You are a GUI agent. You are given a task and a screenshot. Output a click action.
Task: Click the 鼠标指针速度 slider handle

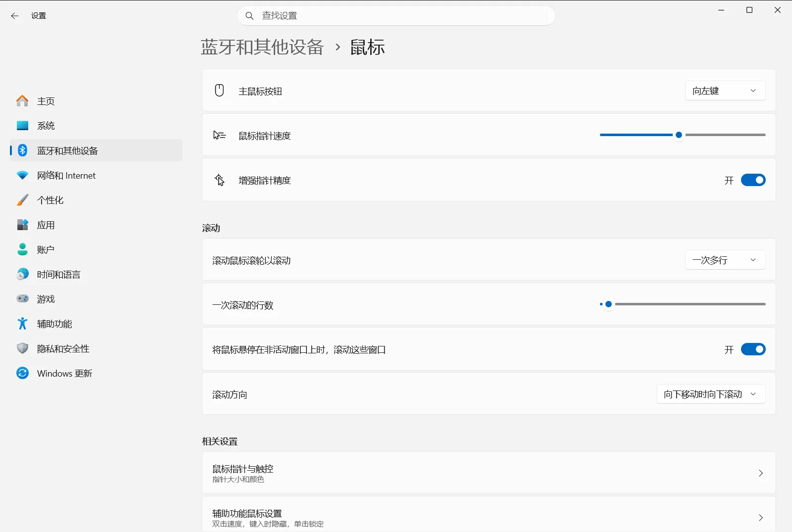679,135
